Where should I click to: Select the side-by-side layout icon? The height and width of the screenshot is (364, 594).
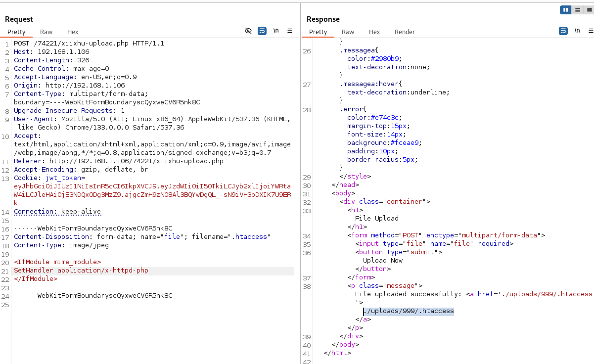click(565, 10)
